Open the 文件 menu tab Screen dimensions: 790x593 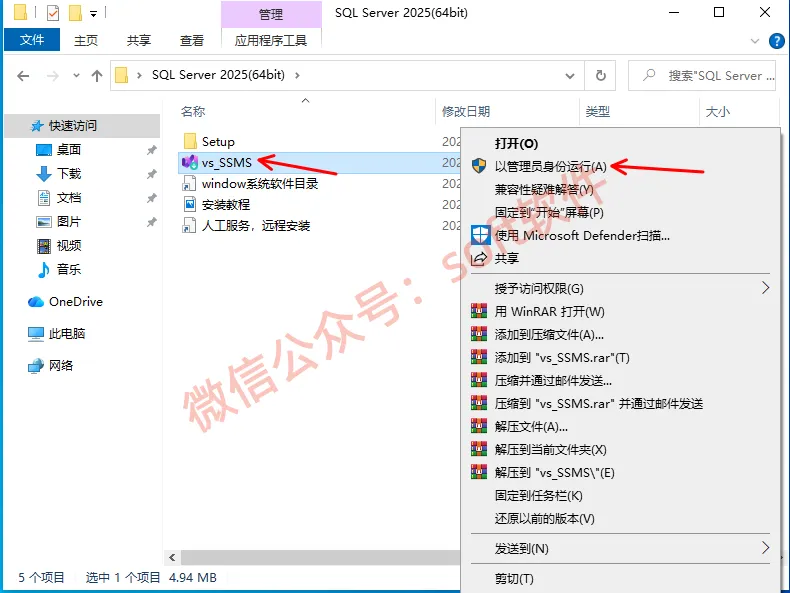point(32,40)
